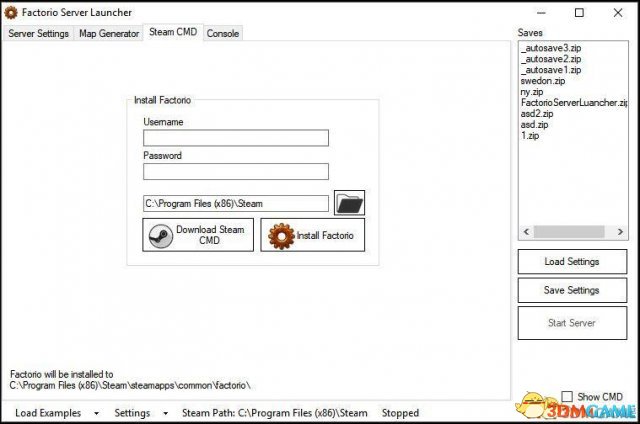This screenshot has width=640, height=424.
Task: Close the Factorio Server Launcher window
Action: tap(618, 13)
